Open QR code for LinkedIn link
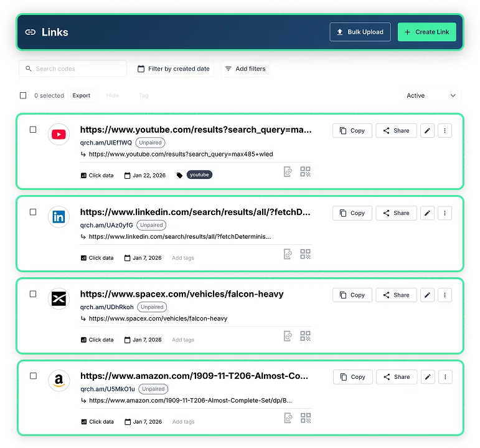Image resolution: width=480 pixels, height=448 pixels. [305, 254]
